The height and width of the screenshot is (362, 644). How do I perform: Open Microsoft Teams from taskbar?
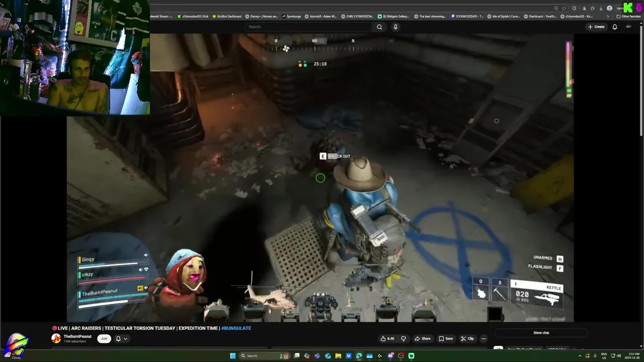[317, 356]
